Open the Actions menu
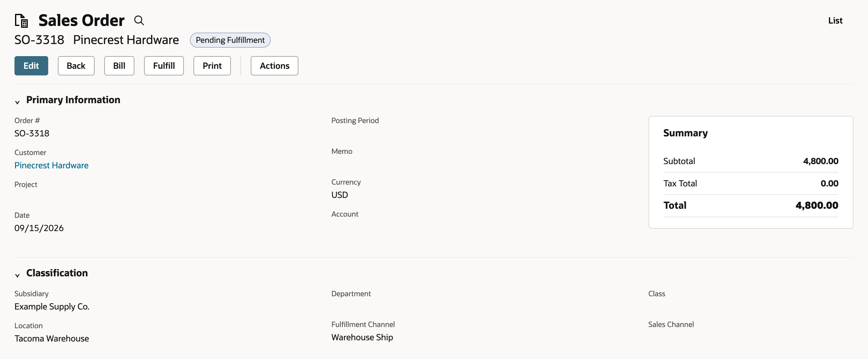 [x=275, y=66]
